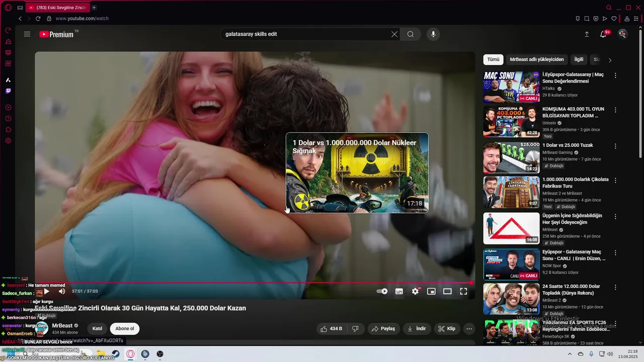Dislike the video with thumbs down

pyautogui.click(x=355, y=329)
